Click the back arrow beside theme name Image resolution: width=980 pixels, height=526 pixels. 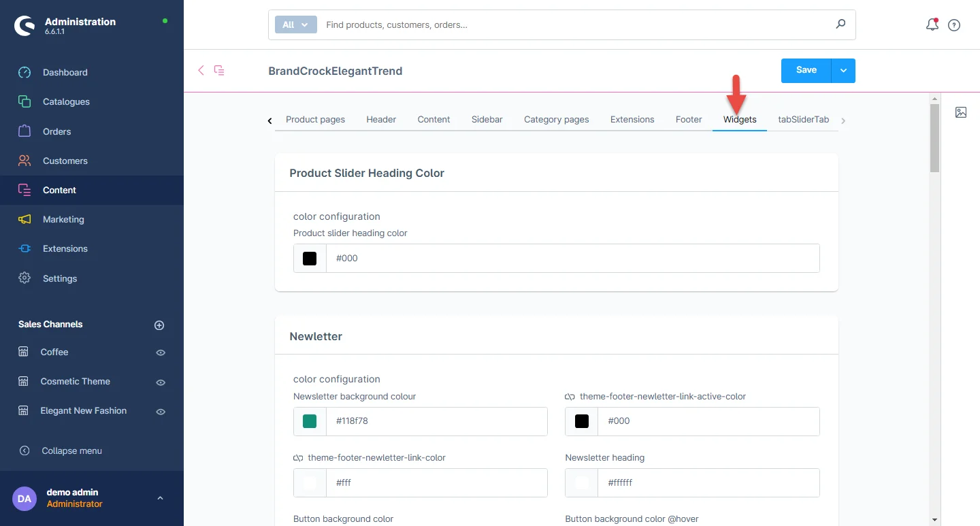click(x=201, y=70)
